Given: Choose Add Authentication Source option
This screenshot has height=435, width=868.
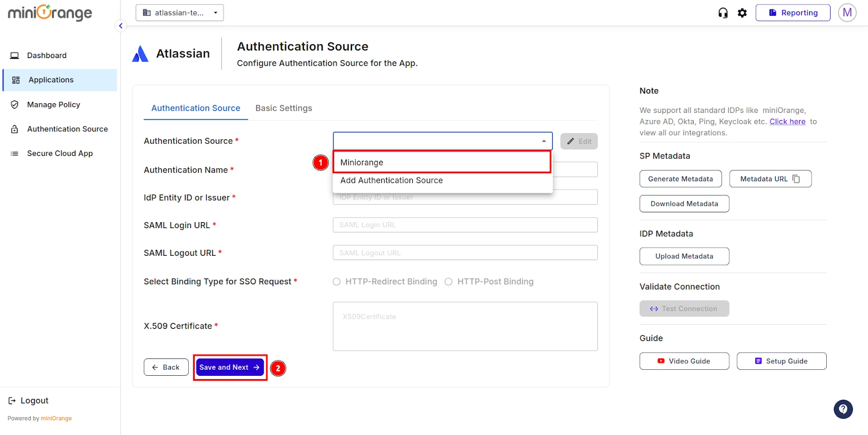Looking at the screenshot, I should (443, 180).
